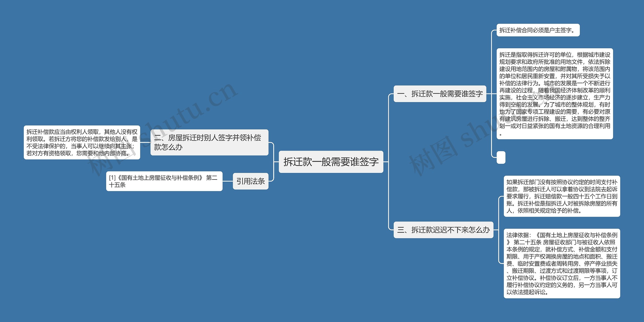Click the central '拆迁款一般需要谁签字' node

322,161
